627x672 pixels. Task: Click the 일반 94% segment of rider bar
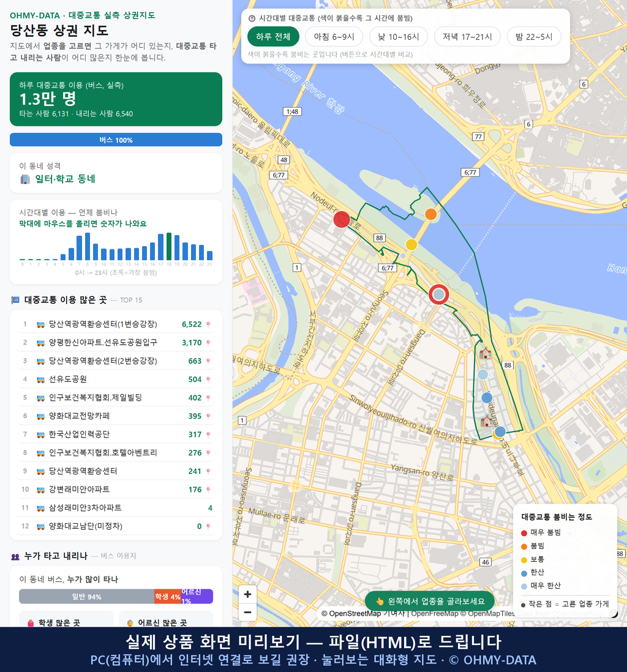tap(86, 597)
